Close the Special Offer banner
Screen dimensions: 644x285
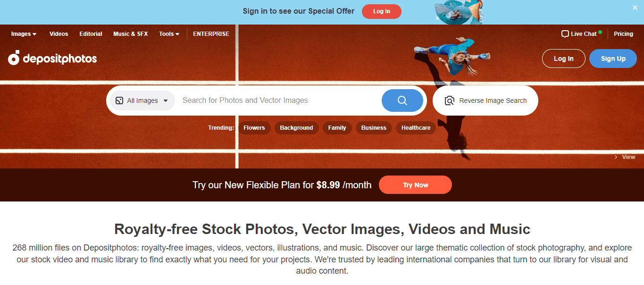(x=635, y=8)
